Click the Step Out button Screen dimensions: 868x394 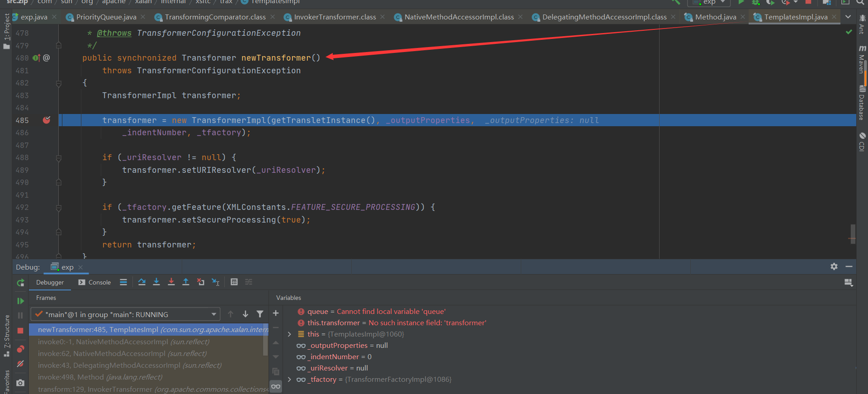click(186, 282)
